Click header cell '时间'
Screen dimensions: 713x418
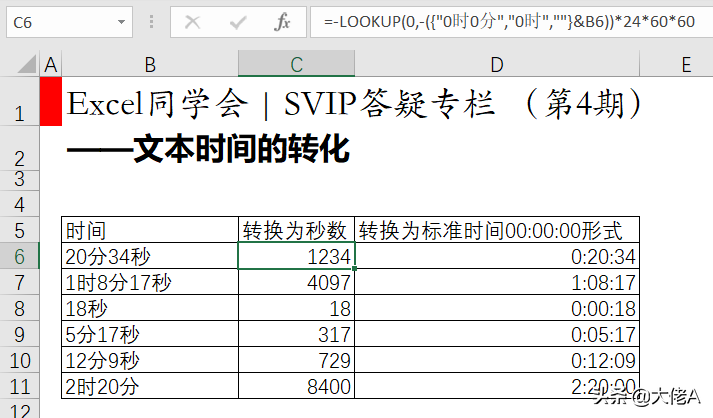click(x=150, y=230)
